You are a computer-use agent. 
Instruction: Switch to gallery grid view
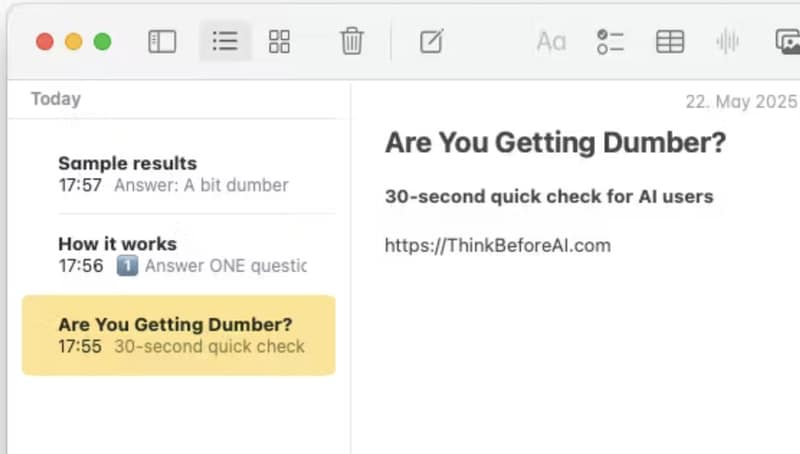click(x=279, y=41)
